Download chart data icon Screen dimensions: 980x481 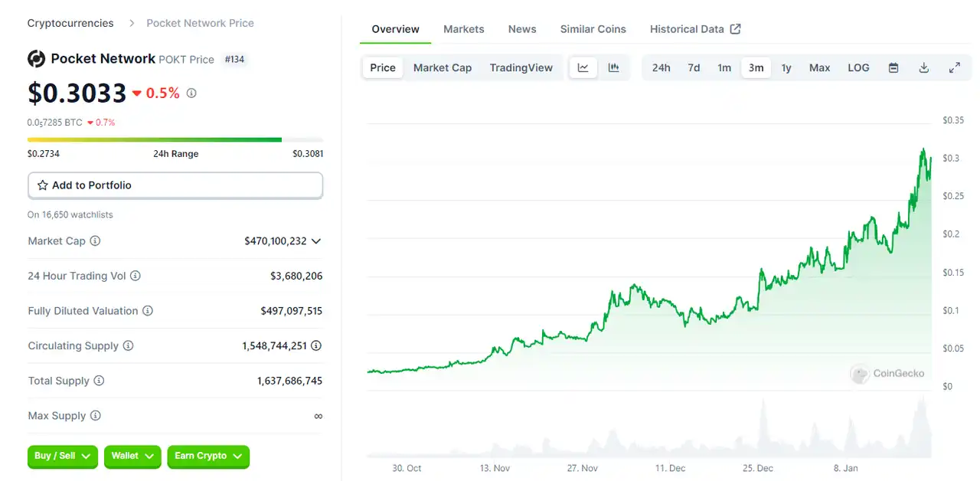(x=923, y=67)
